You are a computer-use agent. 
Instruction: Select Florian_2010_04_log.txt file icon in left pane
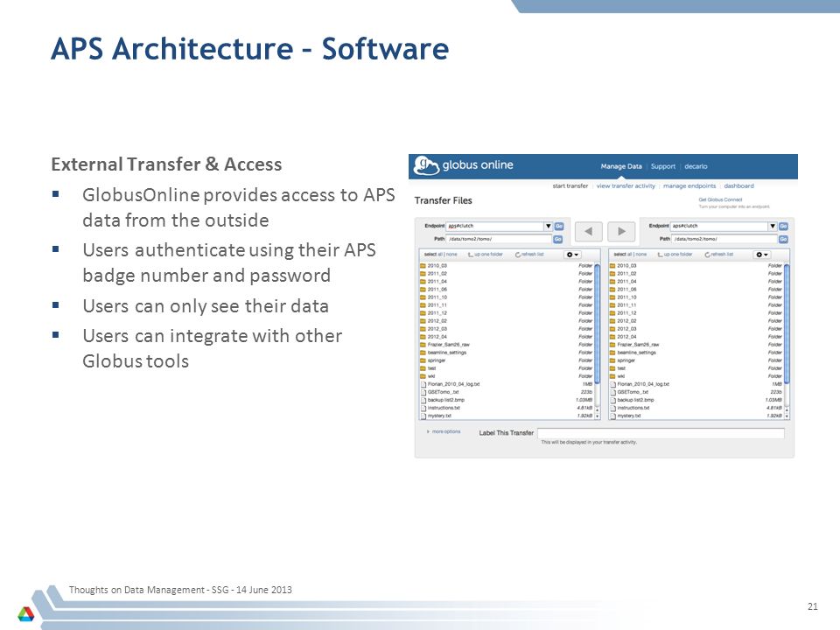pos(423,384)
